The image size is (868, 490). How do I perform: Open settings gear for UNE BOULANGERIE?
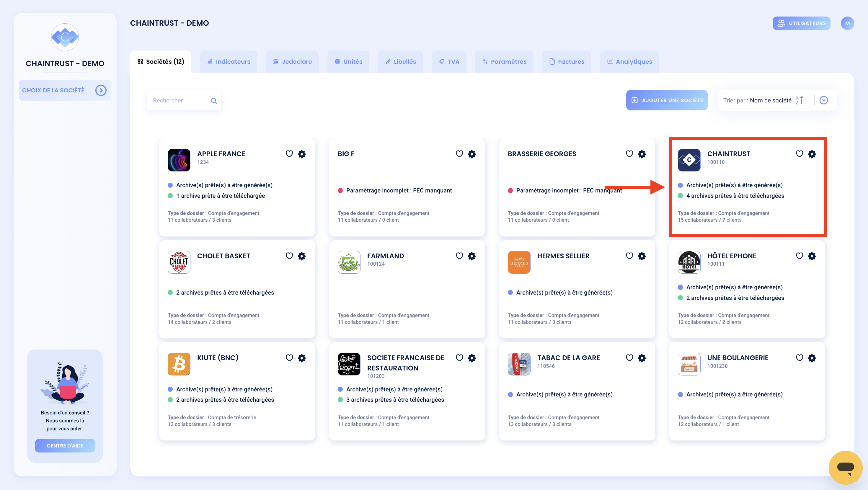812,358
